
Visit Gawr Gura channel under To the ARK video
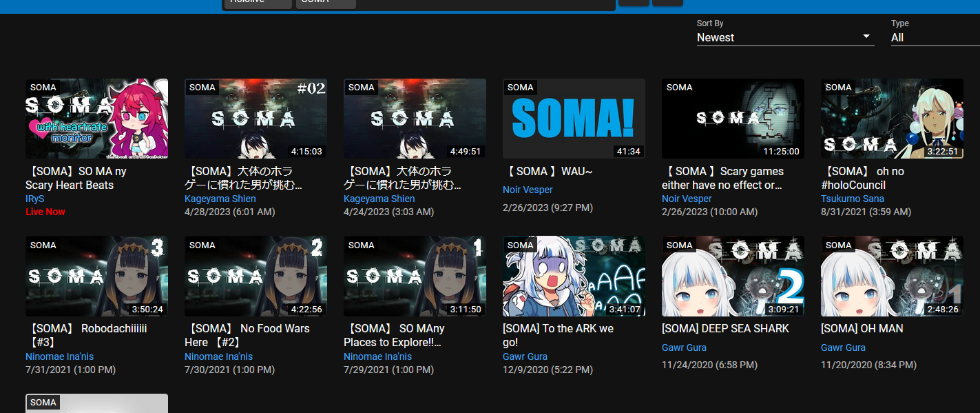coord(525,356)
